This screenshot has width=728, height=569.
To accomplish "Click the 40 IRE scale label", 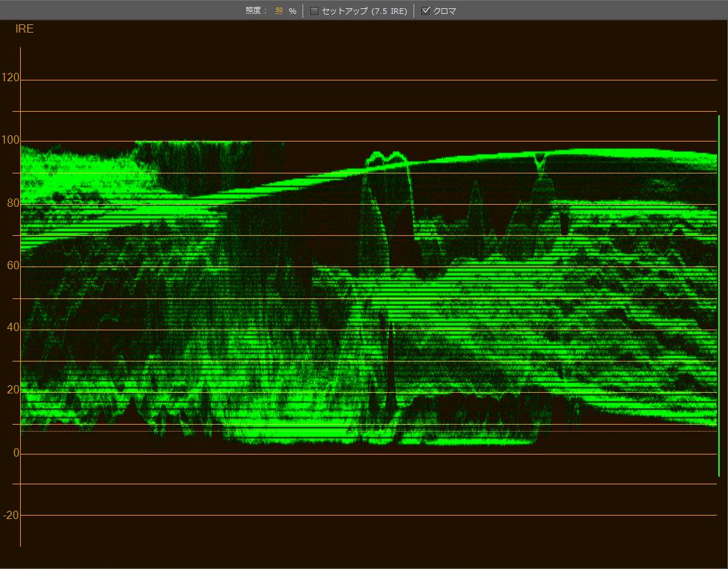I will tap(12, 328).
